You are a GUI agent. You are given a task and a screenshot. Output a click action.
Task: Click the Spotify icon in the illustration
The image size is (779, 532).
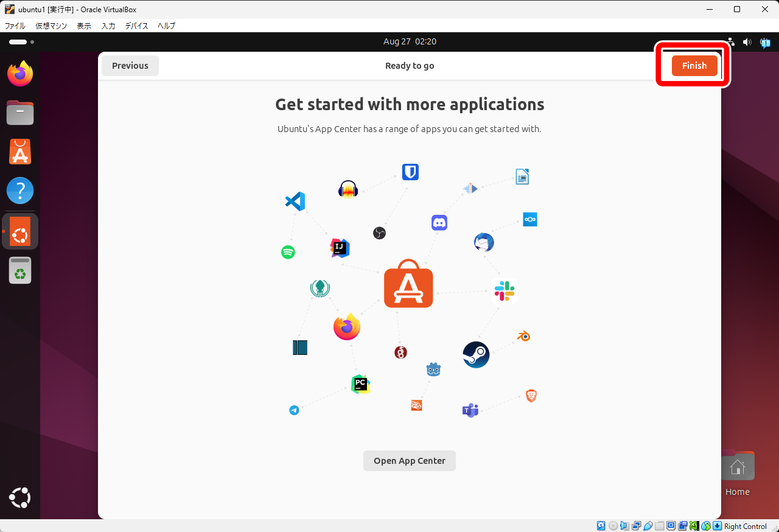[x=288, y=252]
